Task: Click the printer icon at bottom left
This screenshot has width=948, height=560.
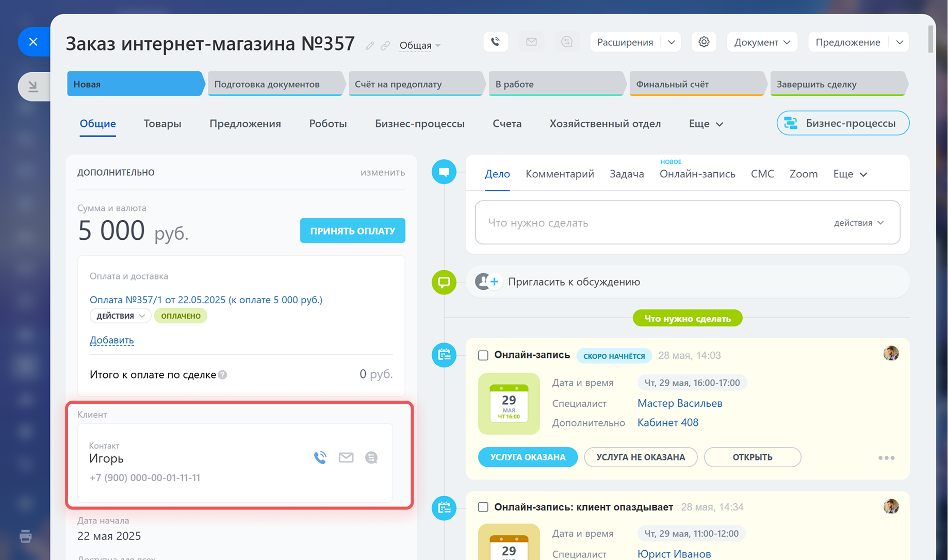Action: (x=25, y=536)
